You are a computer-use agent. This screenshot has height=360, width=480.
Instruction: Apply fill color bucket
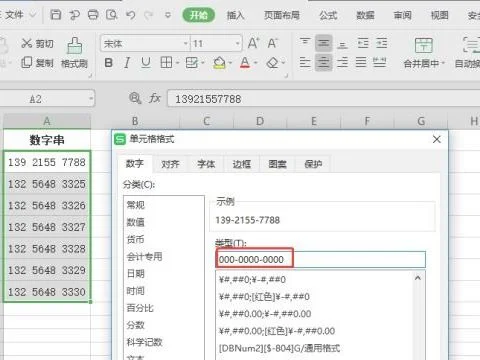tap(219, 63)
